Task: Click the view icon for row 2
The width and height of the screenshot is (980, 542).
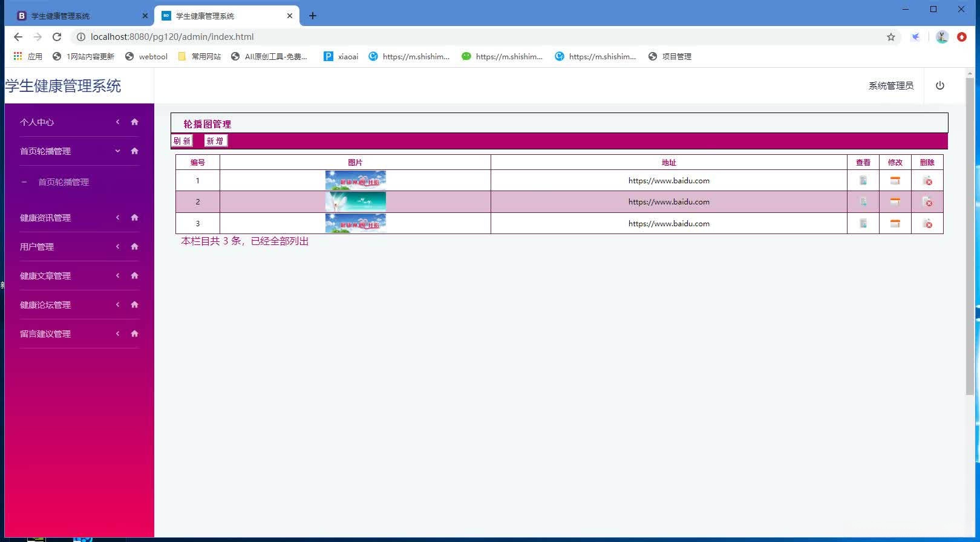Action: 863,202
